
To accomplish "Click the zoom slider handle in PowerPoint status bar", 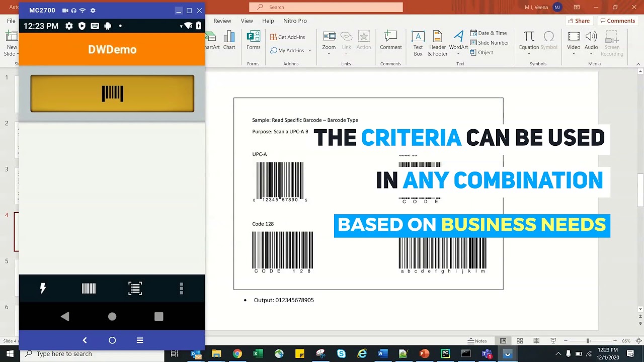I will pos(587,341).
